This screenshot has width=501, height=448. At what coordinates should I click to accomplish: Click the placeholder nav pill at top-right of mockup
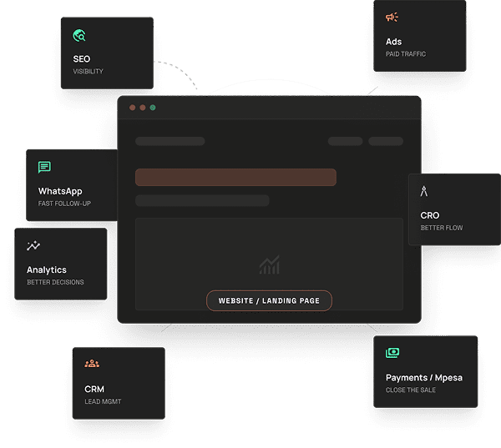click(386, 141)
